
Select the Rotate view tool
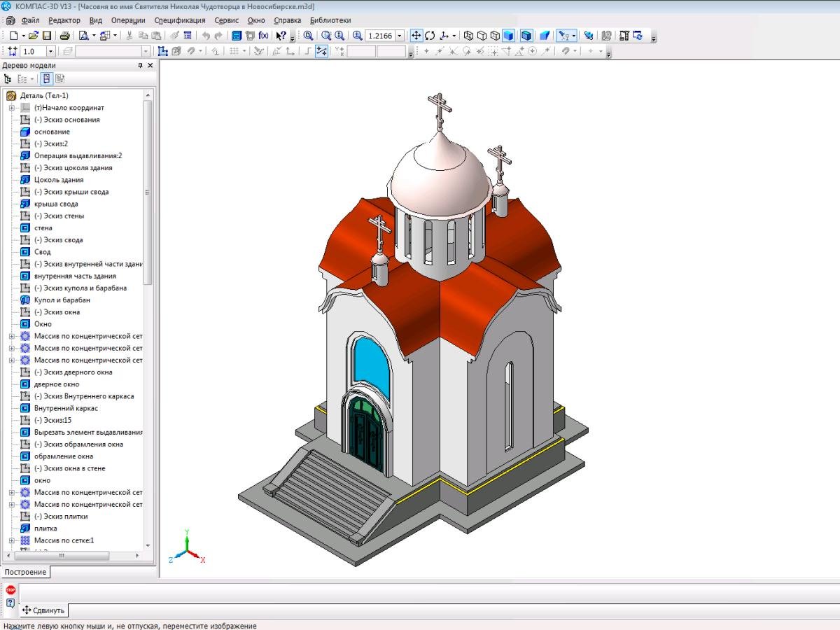(x=430, y=36)
